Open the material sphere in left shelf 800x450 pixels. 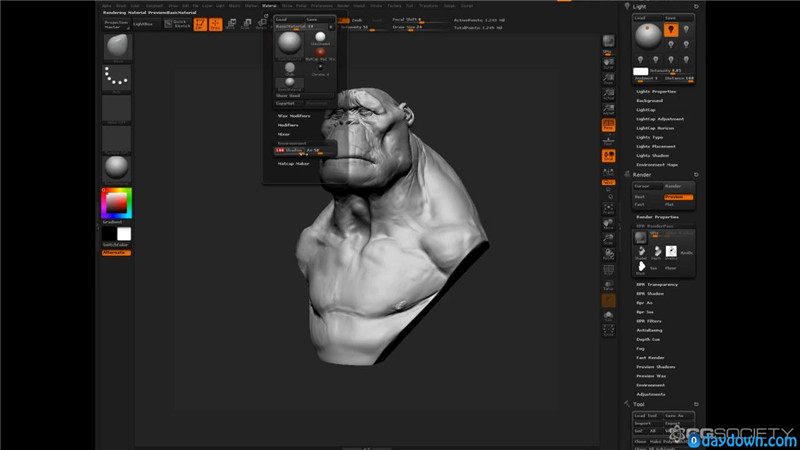coord(117,169)
